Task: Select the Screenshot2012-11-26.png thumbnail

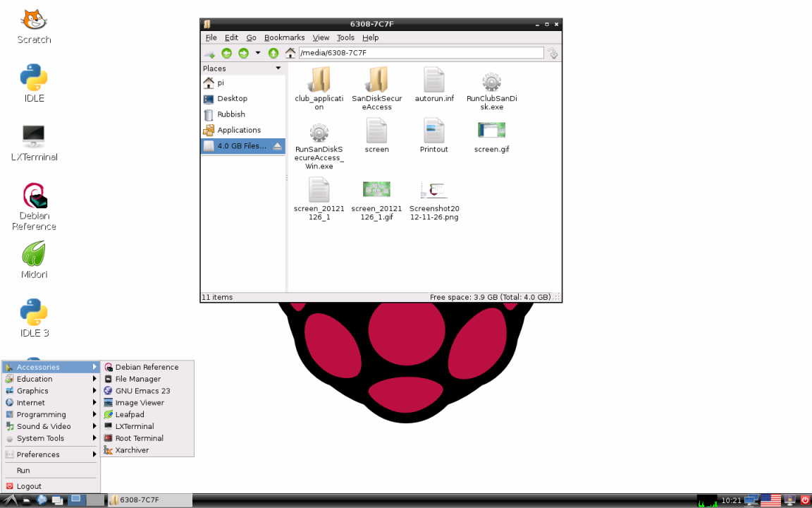Action: coord(434,200)
